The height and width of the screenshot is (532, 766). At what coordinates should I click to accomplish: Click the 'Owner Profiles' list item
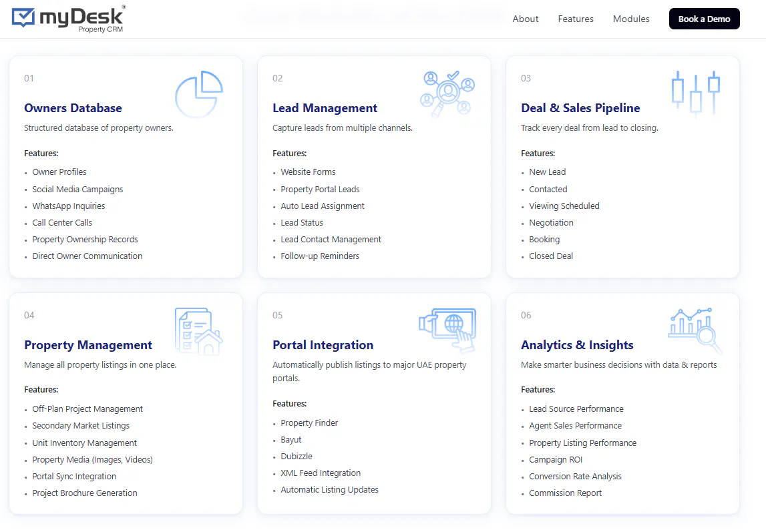coord(59,172)
